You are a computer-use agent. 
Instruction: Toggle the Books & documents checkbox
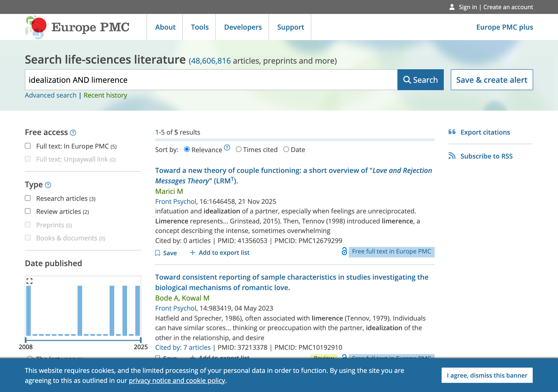click(x=28, y=238)
